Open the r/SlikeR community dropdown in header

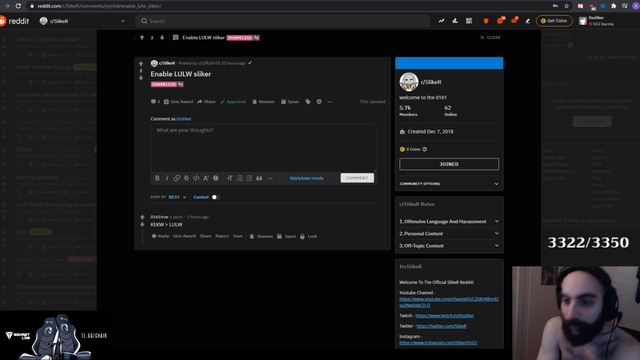pos(82,21)
